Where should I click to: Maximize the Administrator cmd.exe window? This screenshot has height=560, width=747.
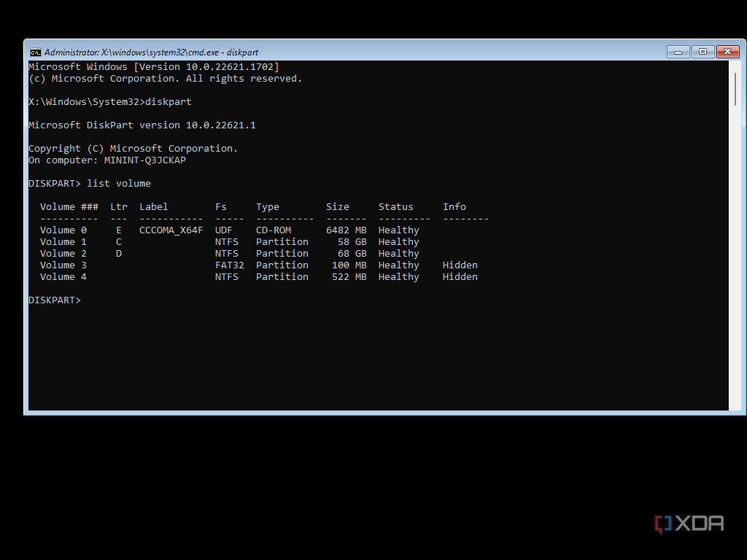click(x=703, y=52)
